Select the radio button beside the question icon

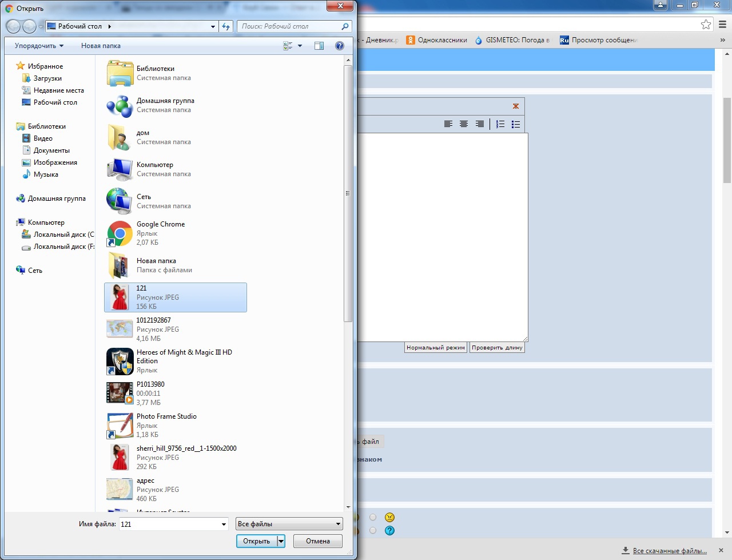(x=373, y=531)
